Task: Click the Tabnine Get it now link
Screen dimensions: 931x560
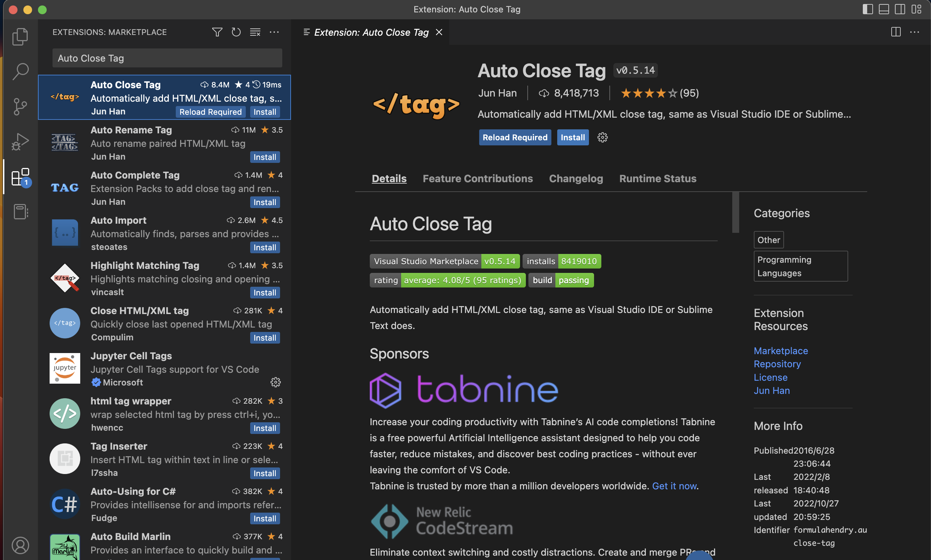Action: [x=674, y=486]
